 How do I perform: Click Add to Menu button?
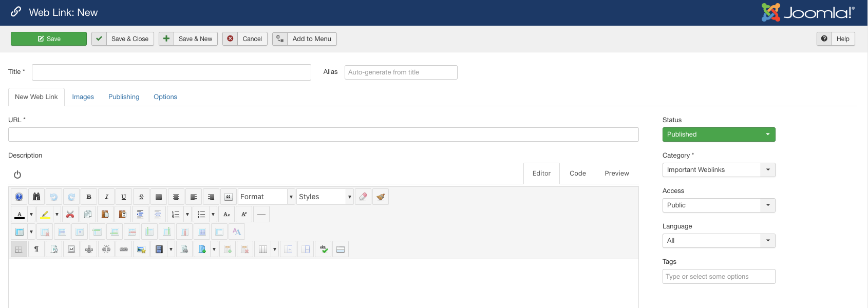305,39
